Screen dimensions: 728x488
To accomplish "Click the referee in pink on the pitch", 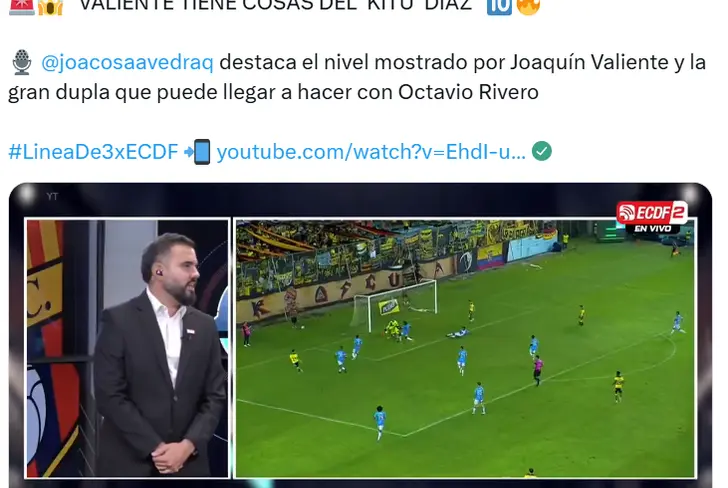I will 538,370.
